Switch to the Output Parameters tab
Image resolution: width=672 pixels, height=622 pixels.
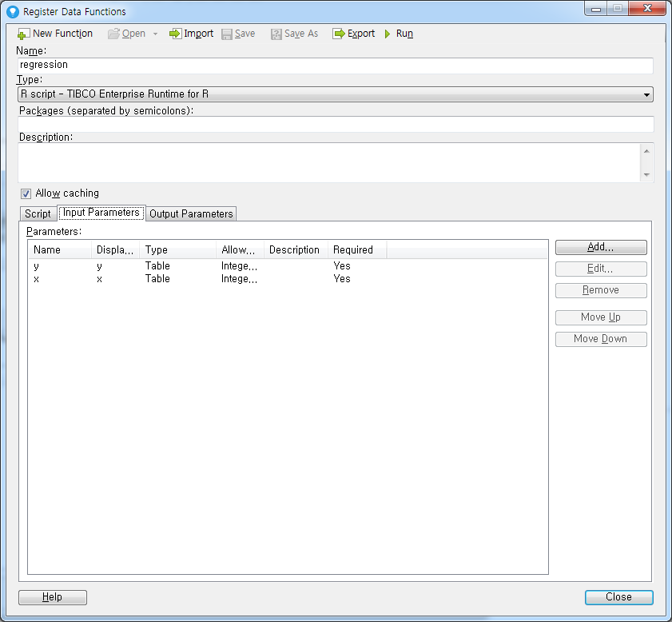[191, 213]
